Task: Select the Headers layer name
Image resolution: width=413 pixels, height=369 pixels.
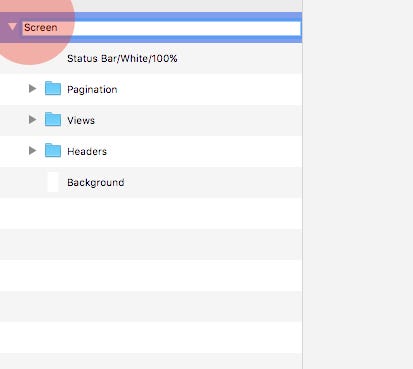Action: pos(87,151)
